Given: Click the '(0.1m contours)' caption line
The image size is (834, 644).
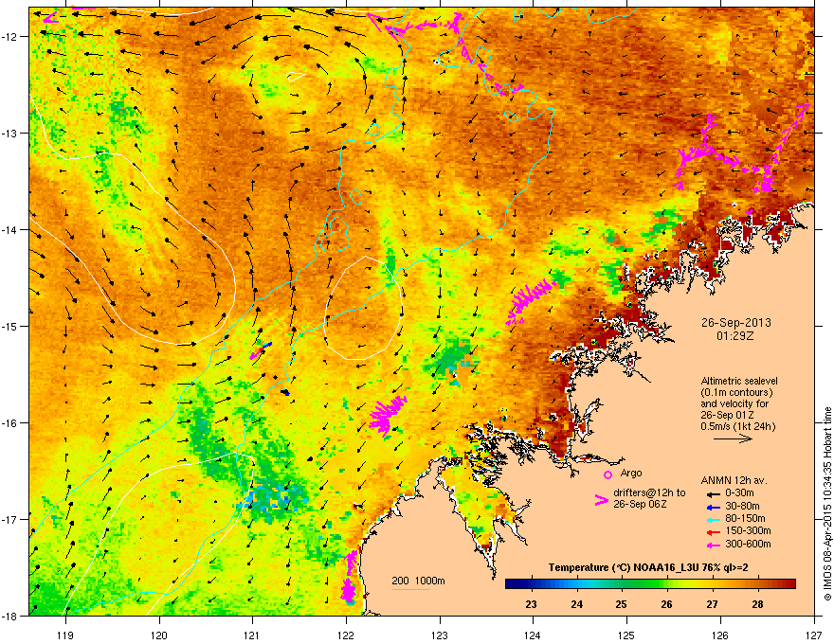Looking at the screenshot, I should point(736,392).
